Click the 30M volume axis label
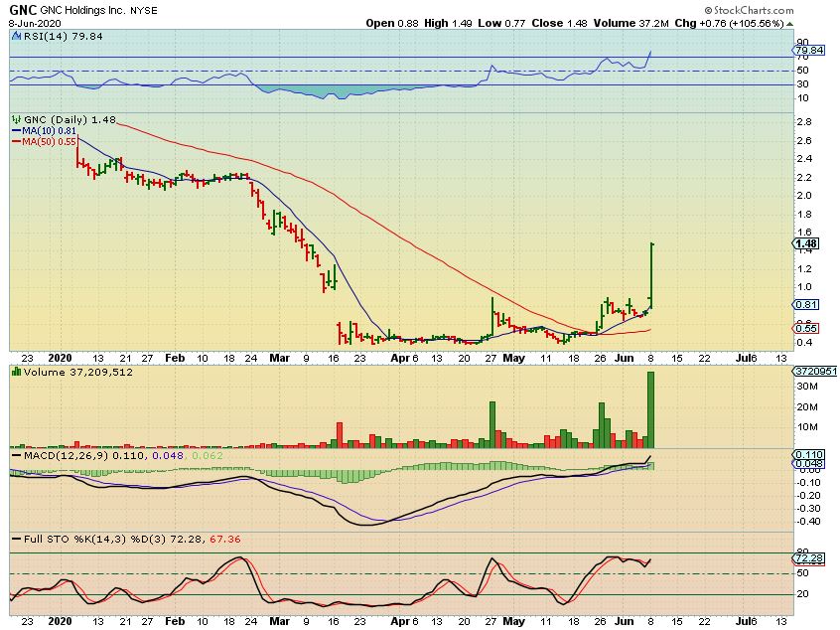The image size is (840, 630). [x=807, y=387]
